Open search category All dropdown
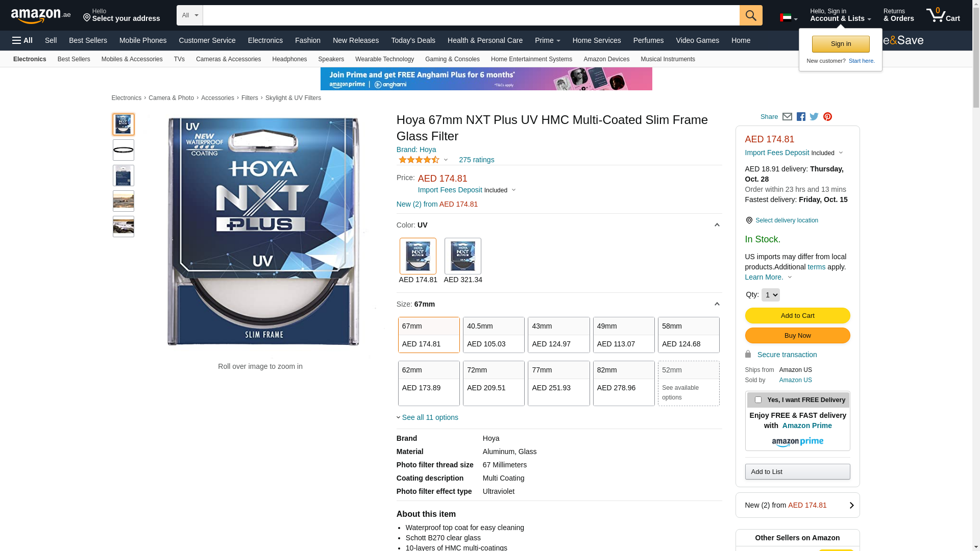Image resolution: width=980 pixels, height=551 pixels. coord(189,15)
